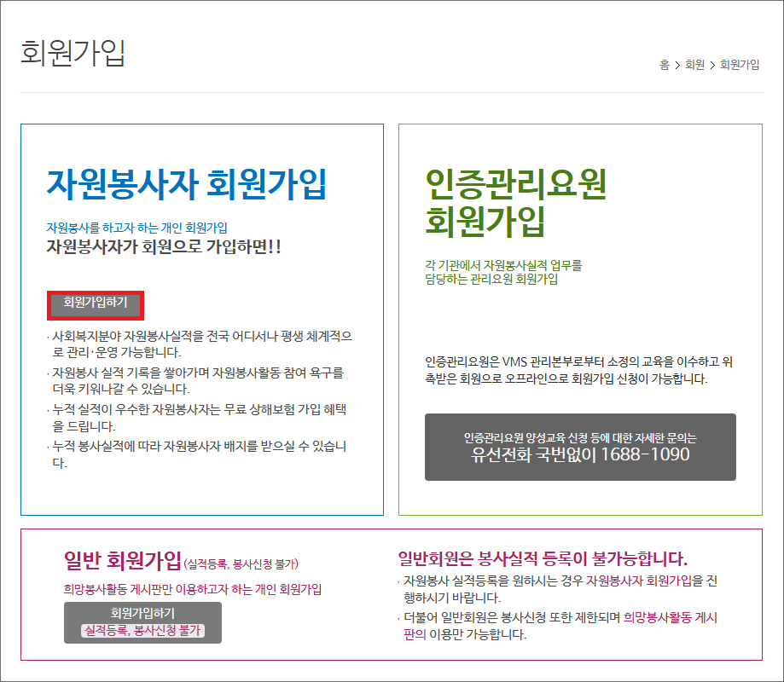Click the 희망봉사활동 게시판만 이용하고자 하는 개인 회원가입 line
The height and width of the screenshot is (682, 784).
pos(193,589)
